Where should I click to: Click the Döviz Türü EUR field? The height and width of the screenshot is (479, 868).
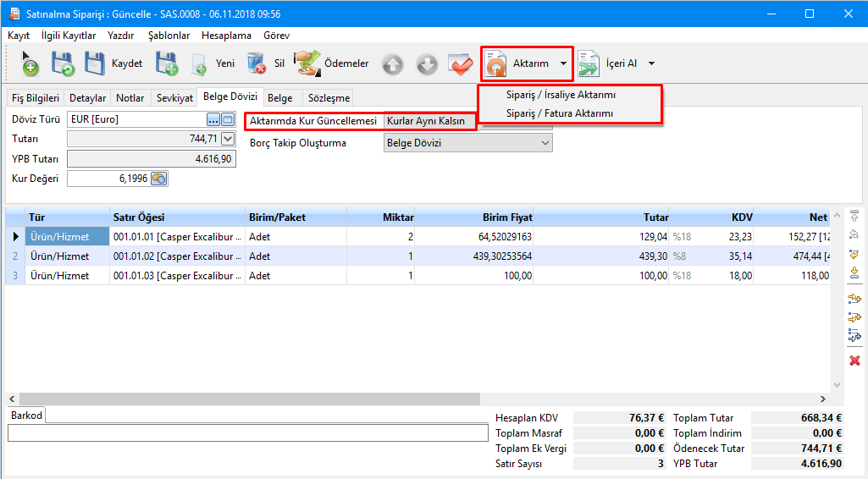[x=136, y=119]
